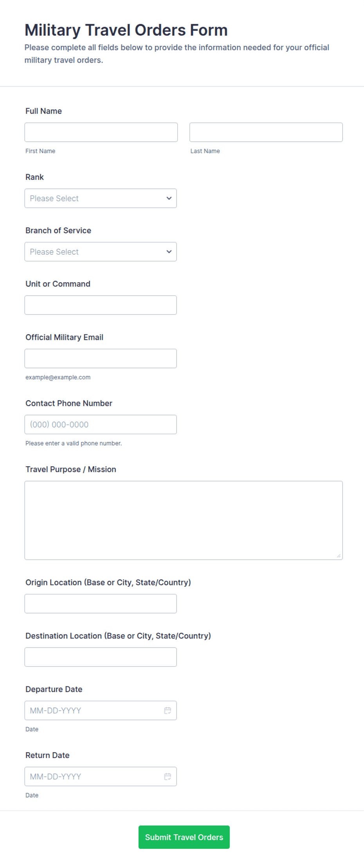The image size is (364, 868).
Task: Open the Return Date calendar icon
Action: [x=168, y=776]
